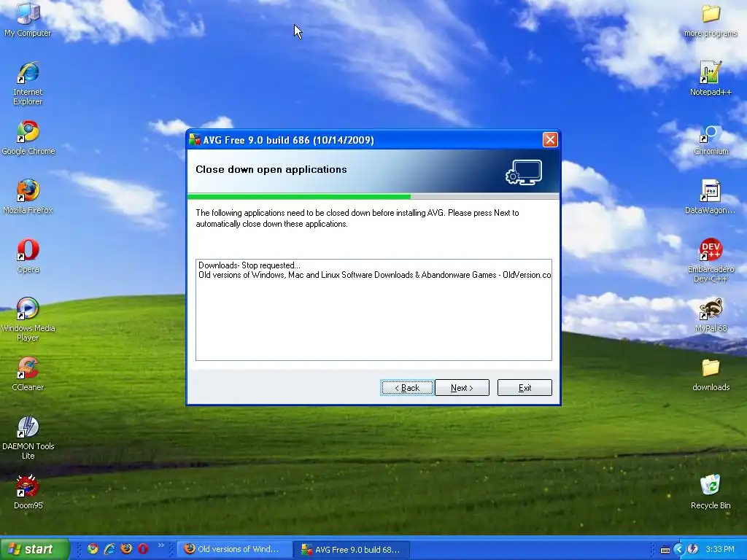Select Doom95 desktop shortcut
This screenshot has height=560, width=747.
28,492
